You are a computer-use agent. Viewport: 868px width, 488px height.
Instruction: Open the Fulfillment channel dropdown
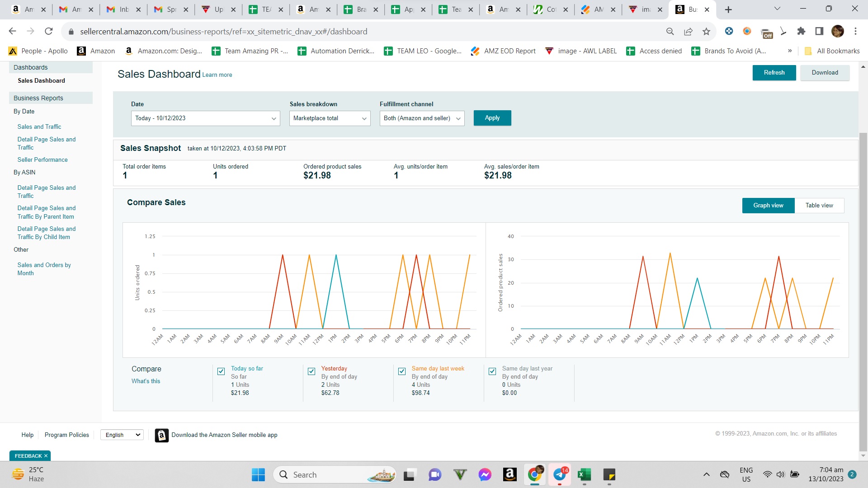pos(422,118)
